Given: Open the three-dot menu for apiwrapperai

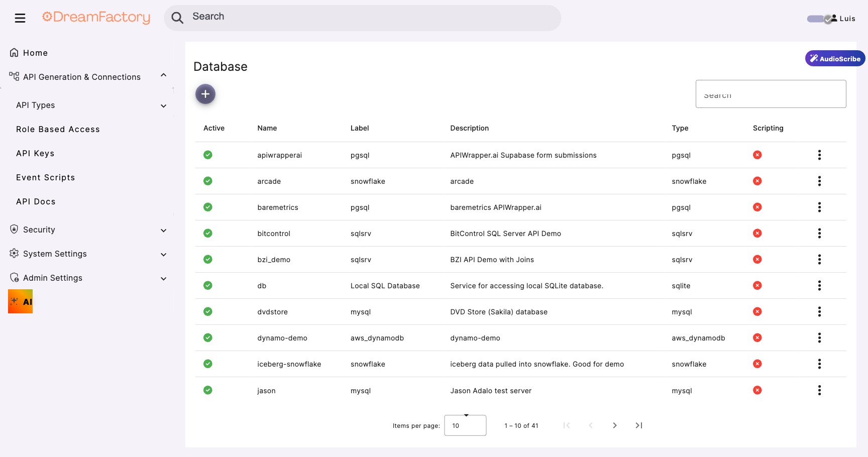Looking at the screenshot, I should pyautogui.click(x=819, y=155).
